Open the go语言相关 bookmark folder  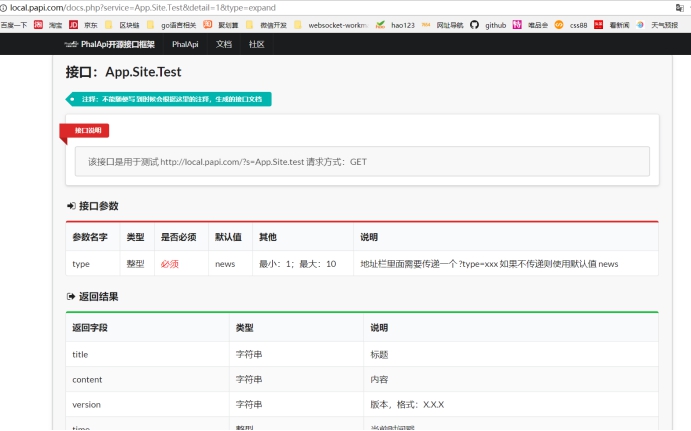(x=150, y=25)
